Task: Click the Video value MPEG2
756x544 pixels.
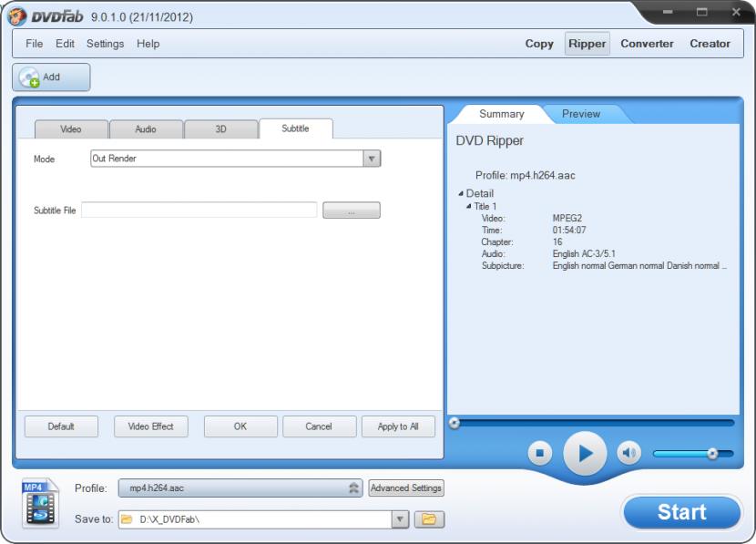Action: click(567, 218)
